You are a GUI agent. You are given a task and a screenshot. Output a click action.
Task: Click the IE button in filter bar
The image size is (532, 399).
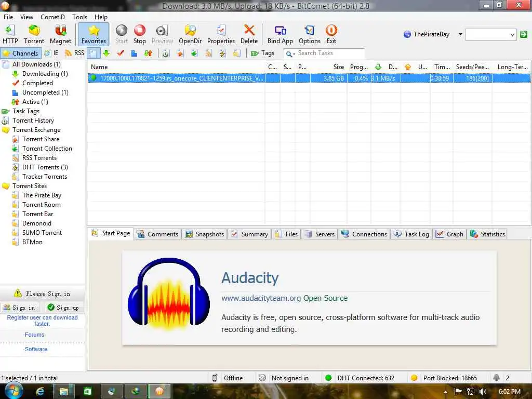pos(52,54)
